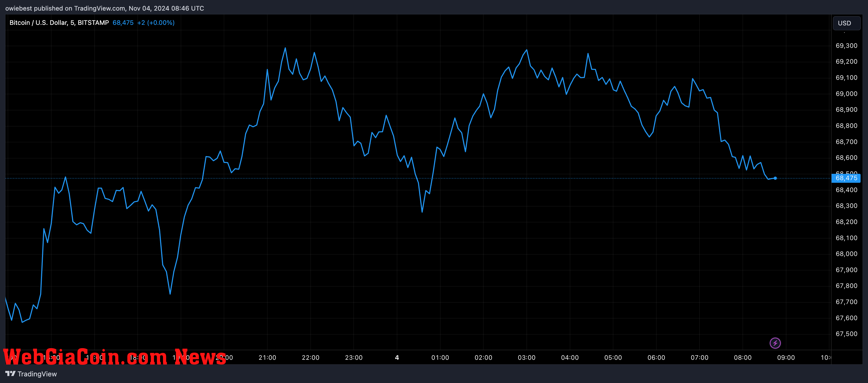Click the 68,700 price axis label
This screenshot has width=868, height=383.
pos(846,142)
